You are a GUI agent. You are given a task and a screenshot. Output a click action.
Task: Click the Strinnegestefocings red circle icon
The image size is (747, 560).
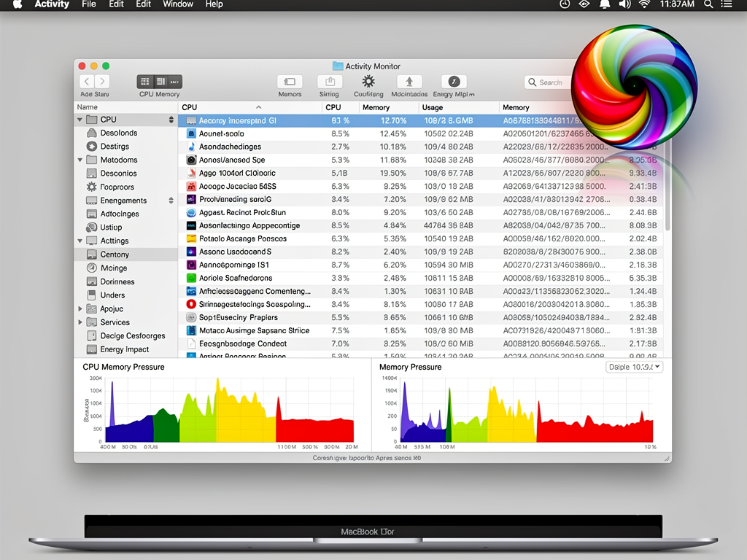[x=191, y=304]
